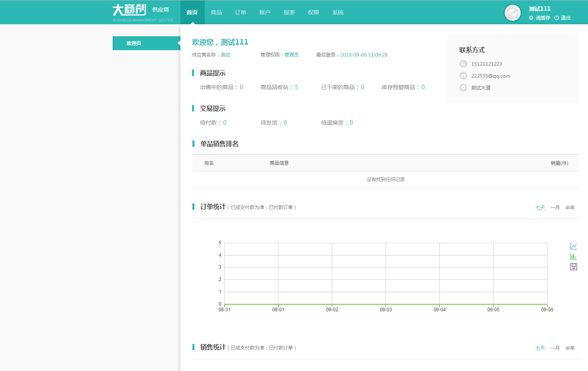Show order stats for 七天

tap(540, 208)
